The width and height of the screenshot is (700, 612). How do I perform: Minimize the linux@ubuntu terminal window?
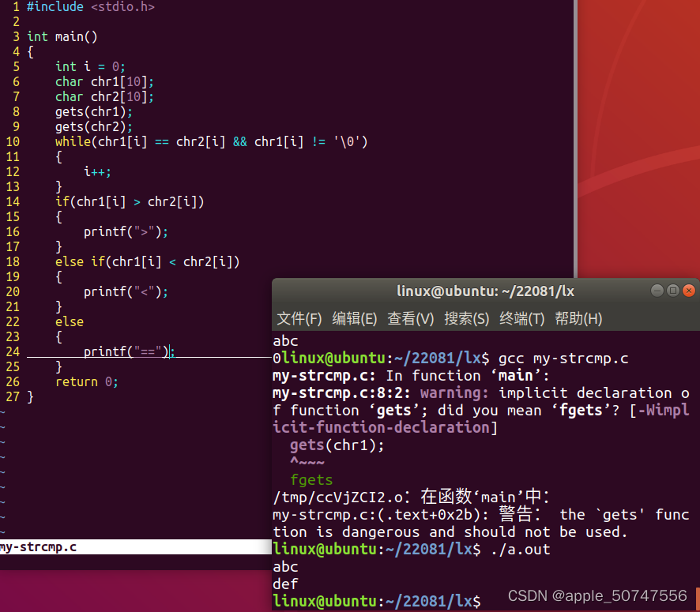pos(657,291)
